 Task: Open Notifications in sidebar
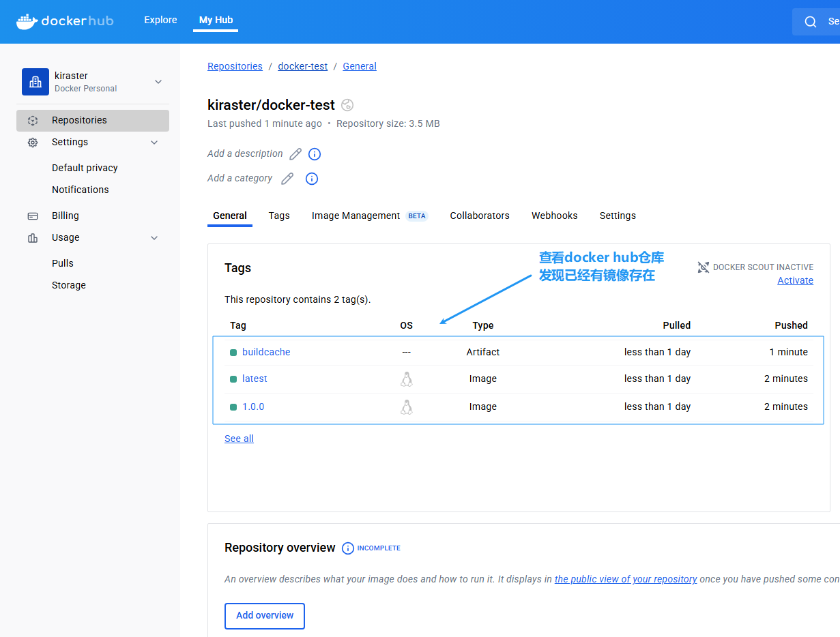[81, 190]
